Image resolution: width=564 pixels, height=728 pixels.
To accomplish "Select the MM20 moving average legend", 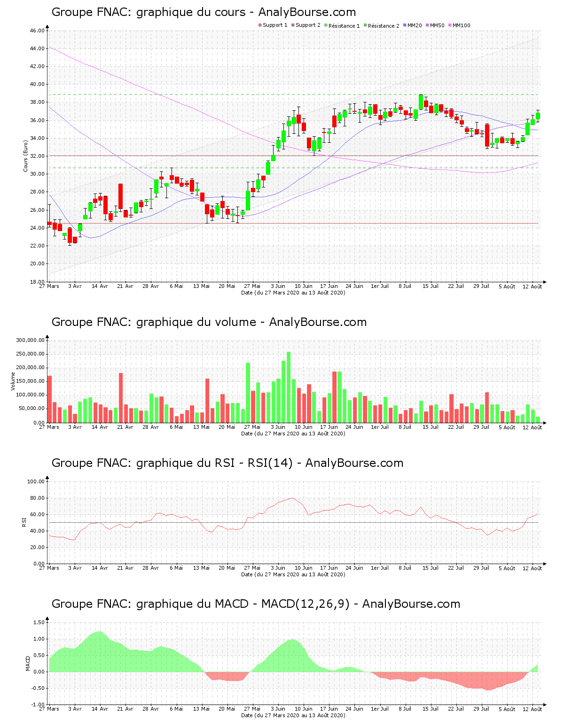I will tap(412, 25).
